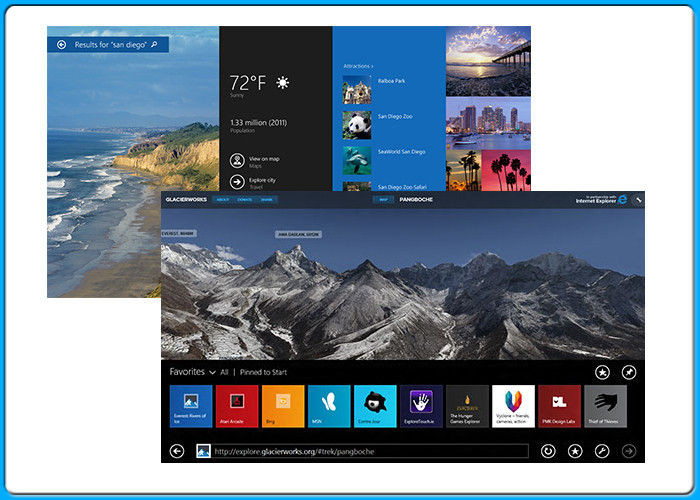Image resolution: width=700 pixels, height=500 pixels.
Task: Open the Atari Arcade tile
Action: (237, 406)
